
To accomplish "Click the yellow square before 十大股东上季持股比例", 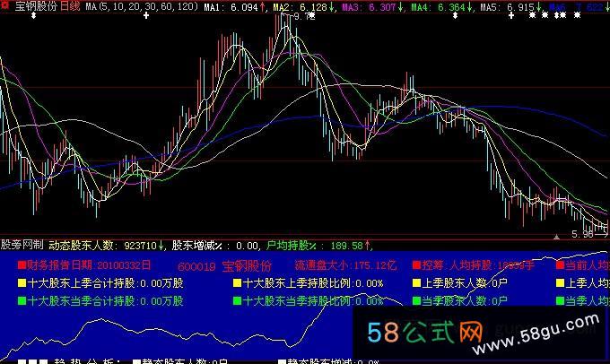I will coord(237,283).
